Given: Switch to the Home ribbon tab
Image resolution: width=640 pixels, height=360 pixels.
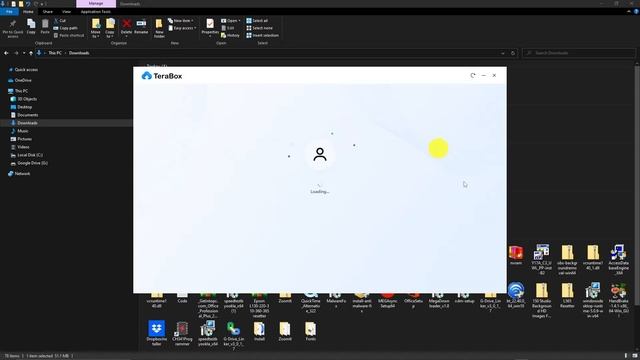Looking at the screenshot, I should click(28, 12).
